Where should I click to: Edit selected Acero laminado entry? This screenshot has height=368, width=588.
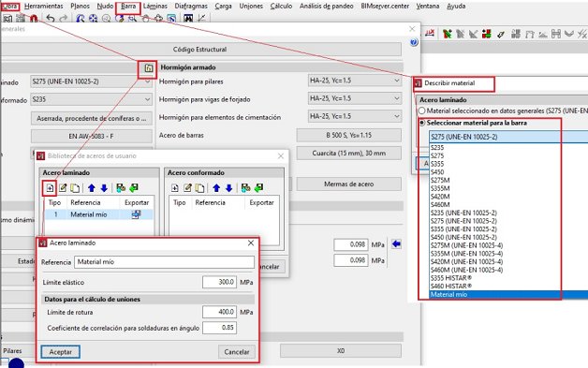click(x=63, y=188)
